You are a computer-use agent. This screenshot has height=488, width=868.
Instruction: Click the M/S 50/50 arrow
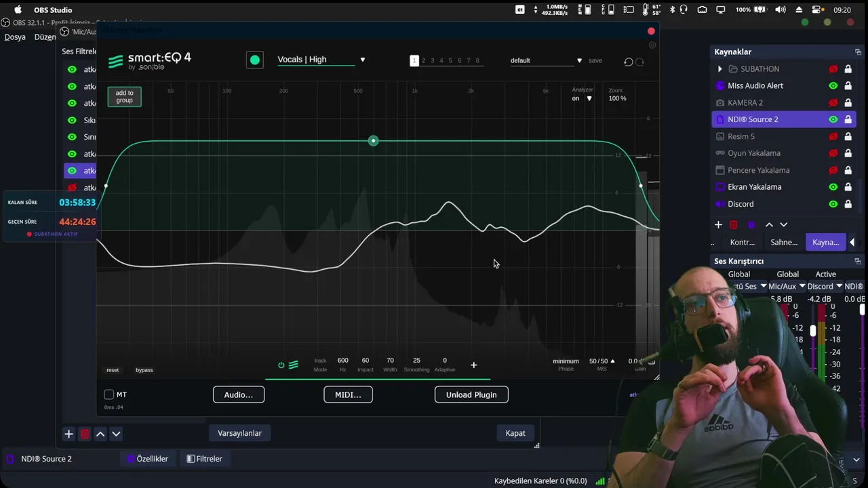[612, 361]
